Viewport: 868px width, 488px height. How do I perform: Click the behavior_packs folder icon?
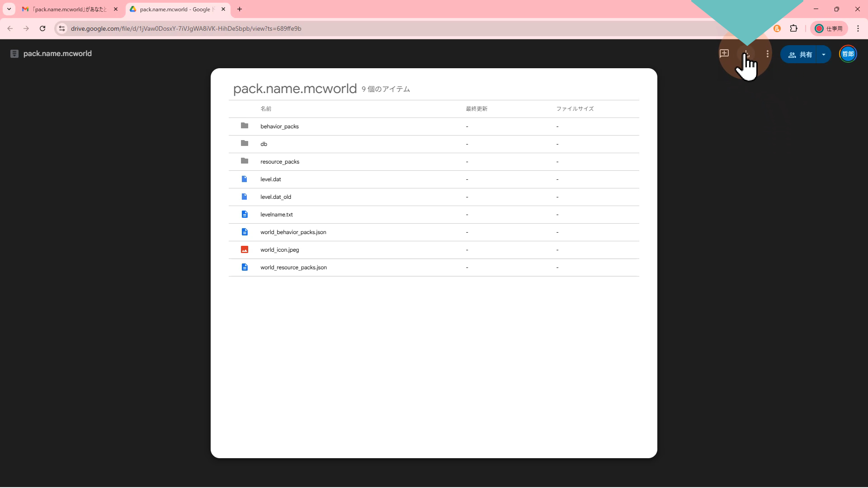coord(245,126)
